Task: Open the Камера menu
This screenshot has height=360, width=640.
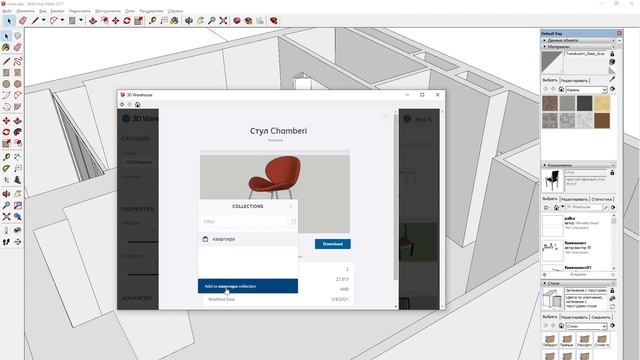Action: [x=58, y=11]
